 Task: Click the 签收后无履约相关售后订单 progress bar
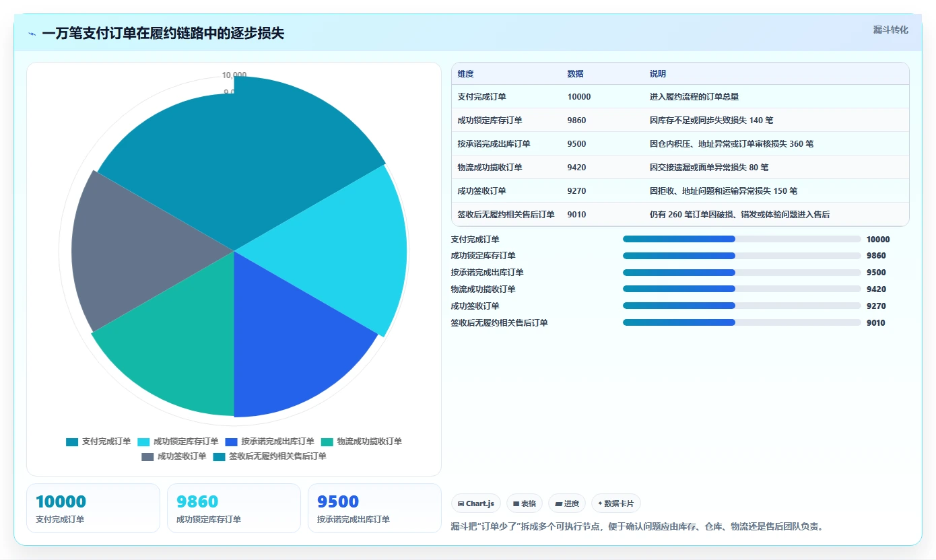(741, 322)
